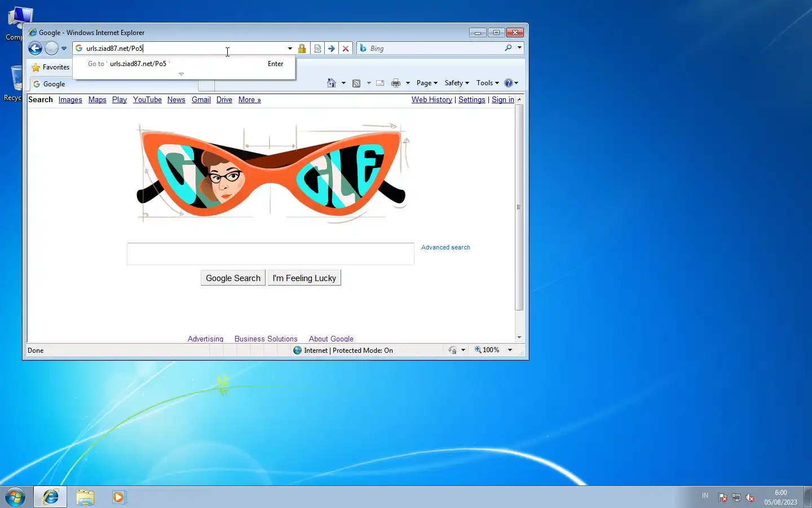Click the Images link
Viewport: 812px width, 508px height.
pyautogui.click(x=70, y=100)
